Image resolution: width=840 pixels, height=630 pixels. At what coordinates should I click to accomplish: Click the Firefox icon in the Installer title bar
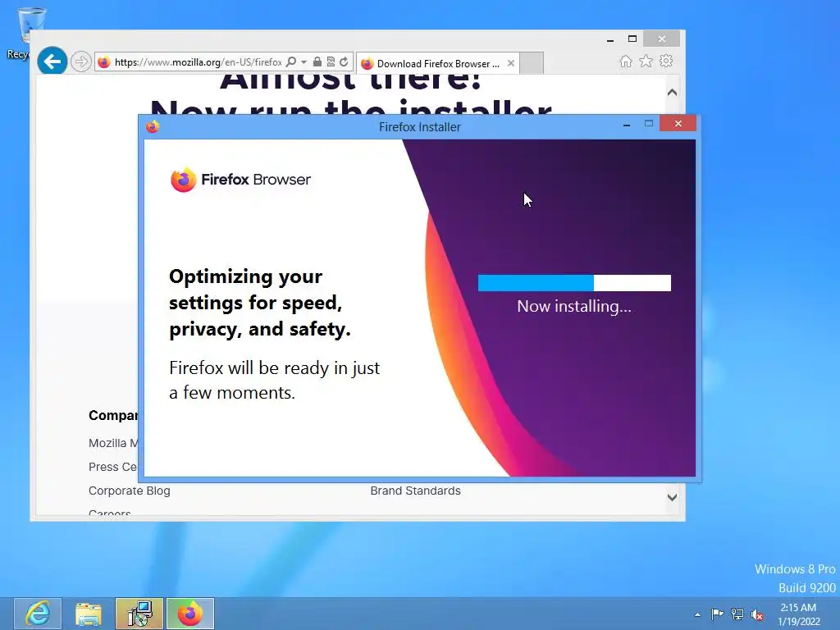coord(153,126)
